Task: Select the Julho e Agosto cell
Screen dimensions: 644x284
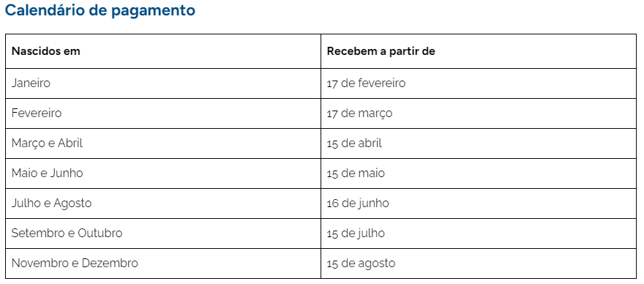Action: [163, 203]
